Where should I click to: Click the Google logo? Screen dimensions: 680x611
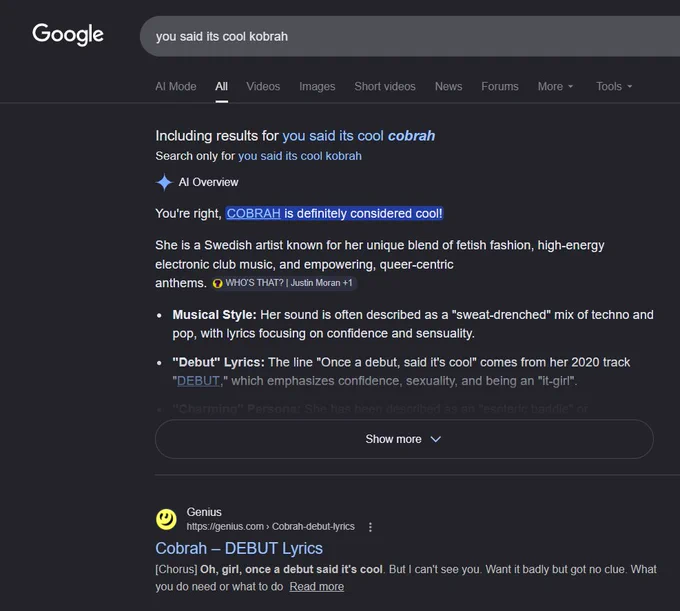[68, 34]
